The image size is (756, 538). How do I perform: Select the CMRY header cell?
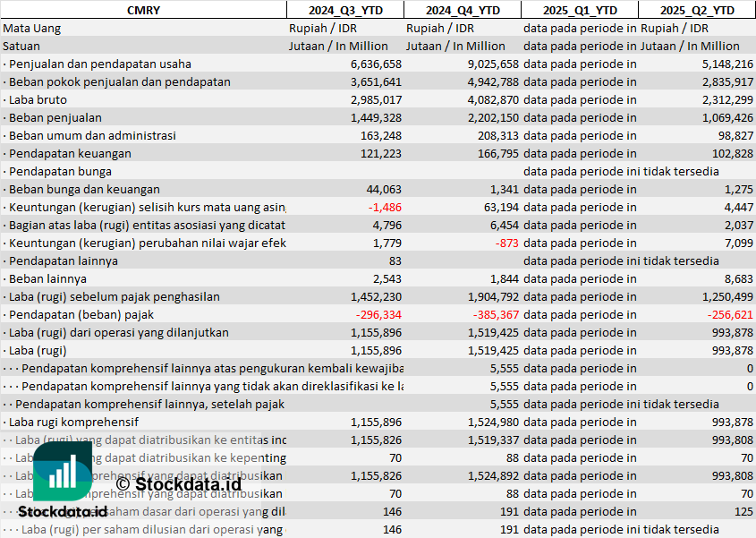tap(143, 10)
